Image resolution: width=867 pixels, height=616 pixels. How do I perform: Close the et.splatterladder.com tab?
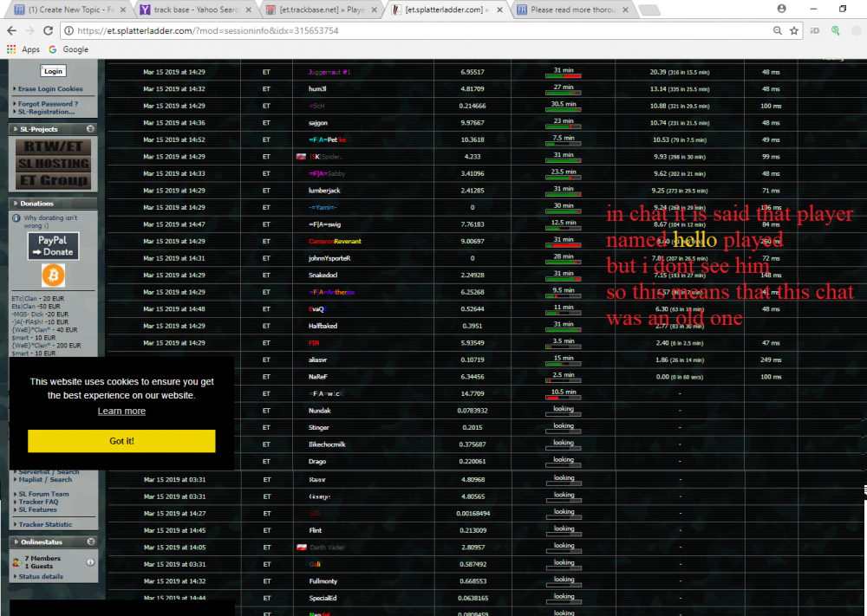tap(499, 10)
